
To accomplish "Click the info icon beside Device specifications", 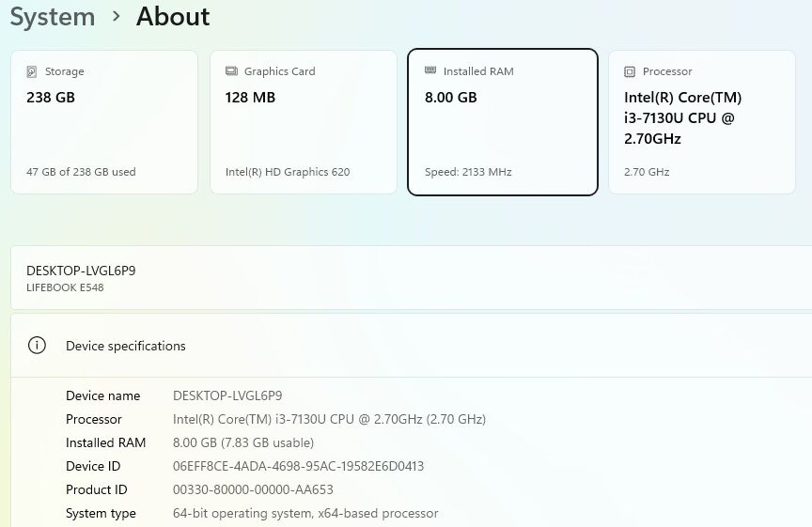I will click(x=37, y=346).
